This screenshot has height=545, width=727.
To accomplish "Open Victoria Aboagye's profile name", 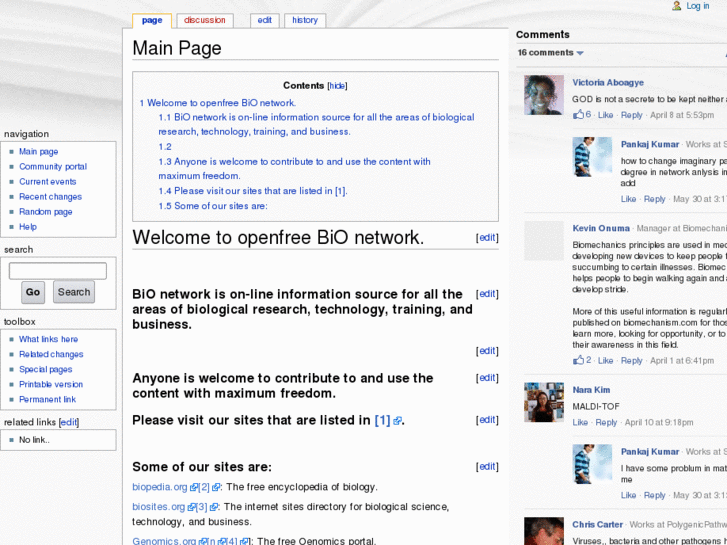I will click(608, 83).
